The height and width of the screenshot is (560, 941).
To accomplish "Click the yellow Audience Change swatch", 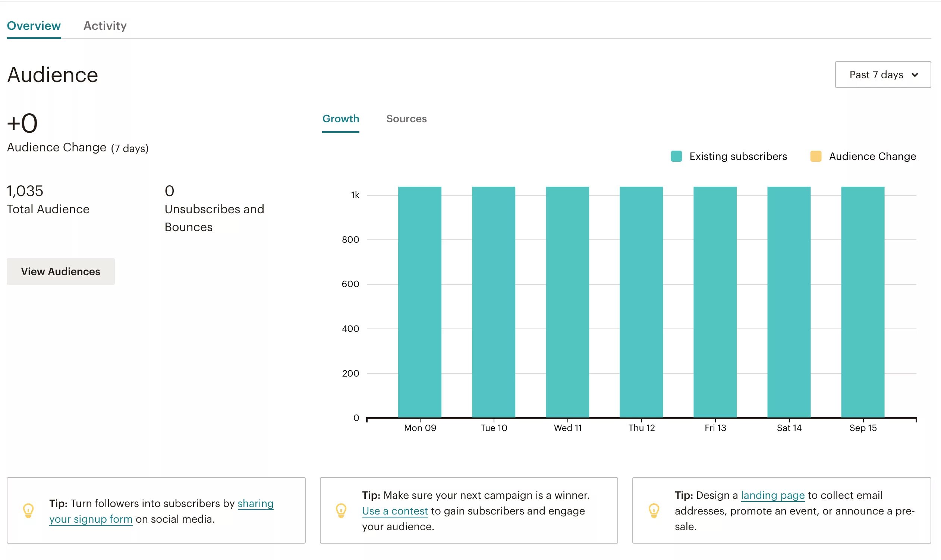I will click(x=815, y=156).
